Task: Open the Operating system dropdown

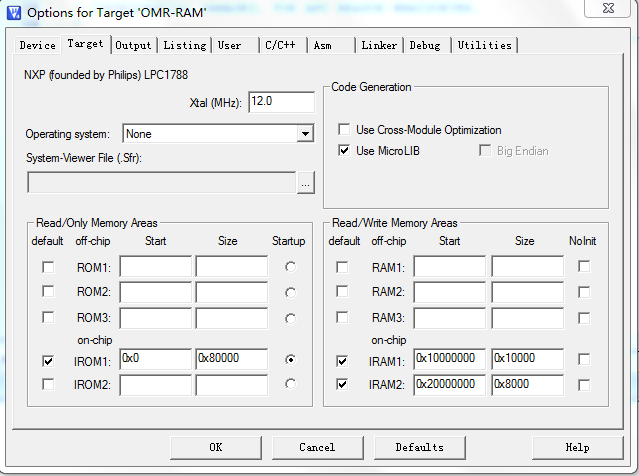Action: pyautogui.click(x=305, y=134)
